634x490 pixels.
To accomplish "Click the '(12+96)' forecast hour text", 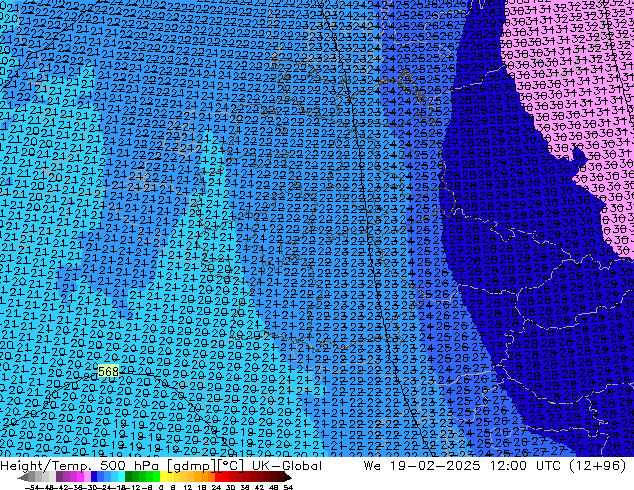I will coord(598,466).
